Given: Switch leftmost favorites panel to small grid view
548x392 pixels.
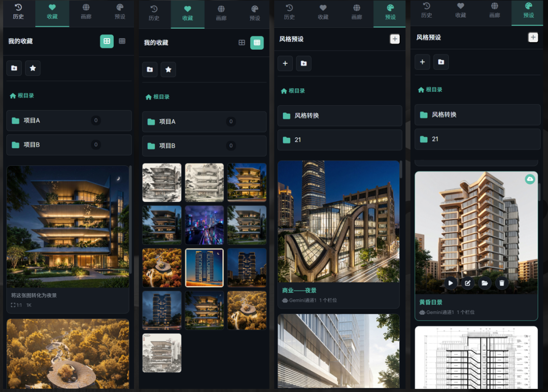Looking at the screenshot, I should click(x=122, y=41).
